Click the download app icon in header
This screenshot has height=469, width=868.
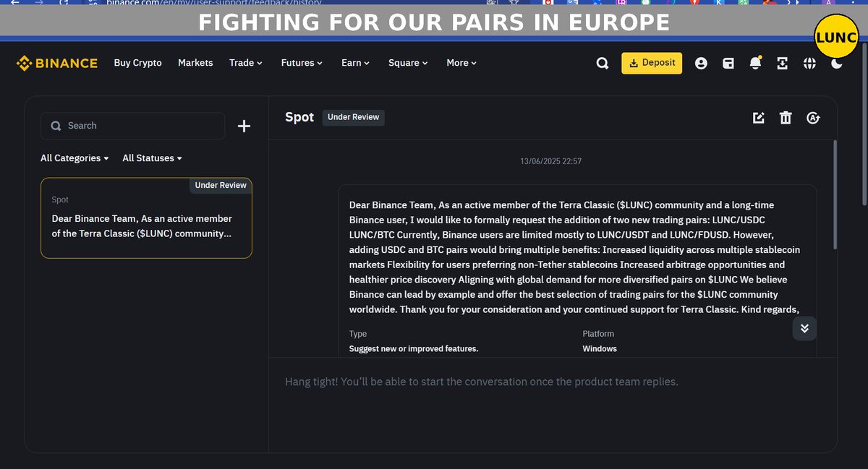pos(782,64)
